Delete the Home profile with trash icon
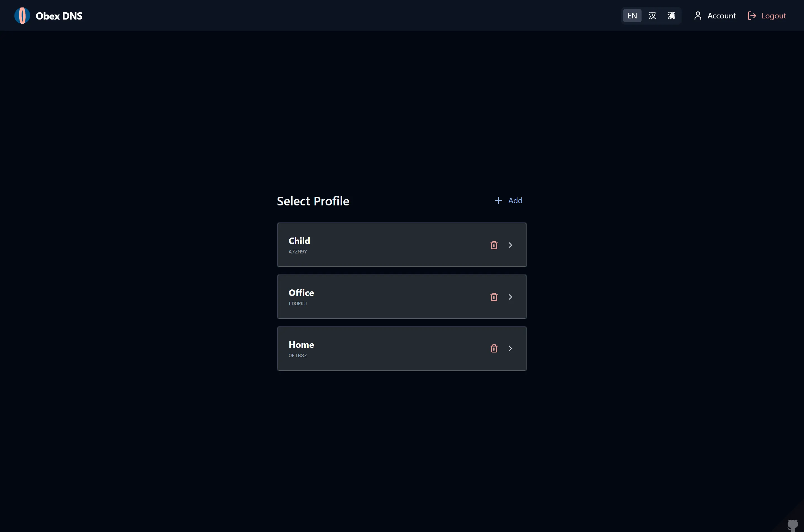The image size is (804, 532). (x=494, y=348)
